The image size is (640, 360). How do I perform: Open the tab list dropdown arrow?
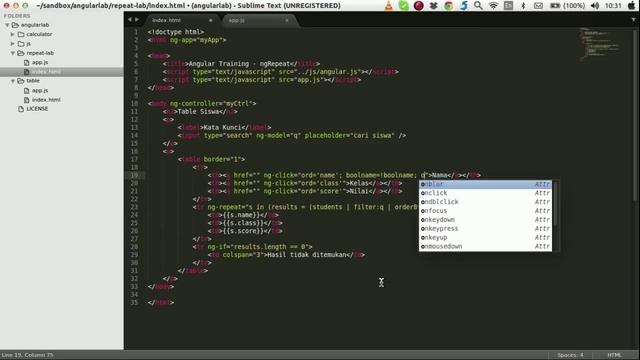coord(633,20)
